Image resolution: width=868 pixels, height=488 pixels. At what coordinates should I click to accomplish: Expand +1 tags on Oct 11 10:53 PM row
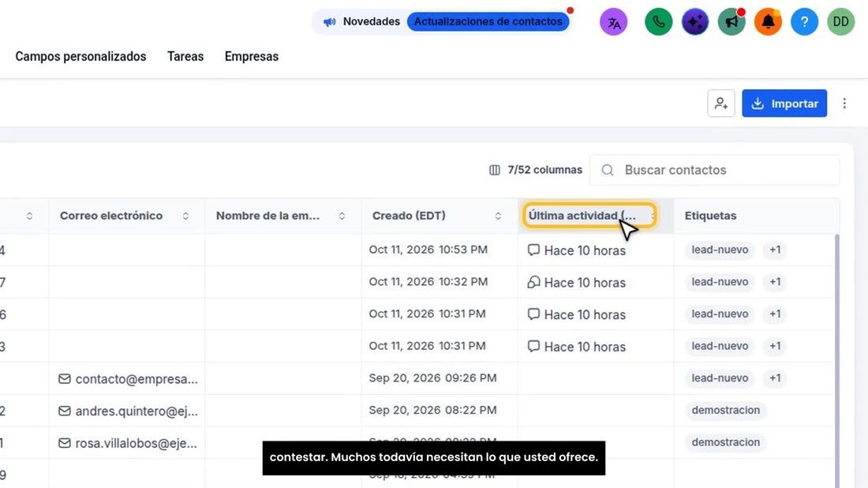tap(775, 250)
